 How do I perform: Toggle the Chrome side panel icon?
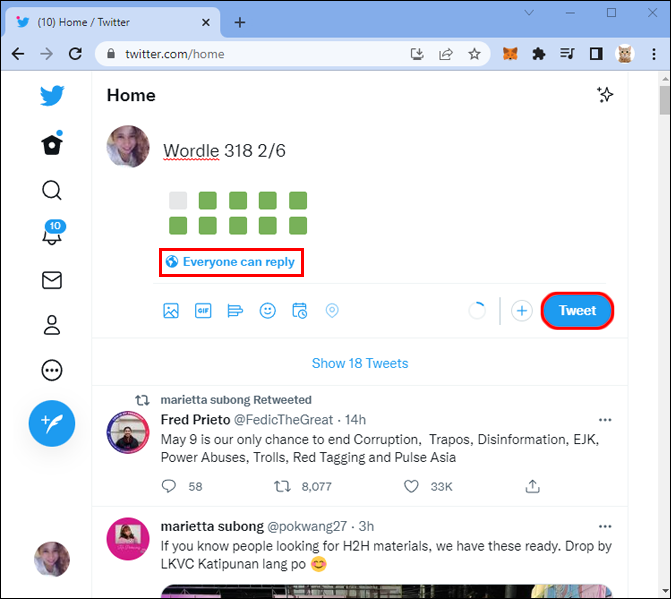[x=596, y=54]
